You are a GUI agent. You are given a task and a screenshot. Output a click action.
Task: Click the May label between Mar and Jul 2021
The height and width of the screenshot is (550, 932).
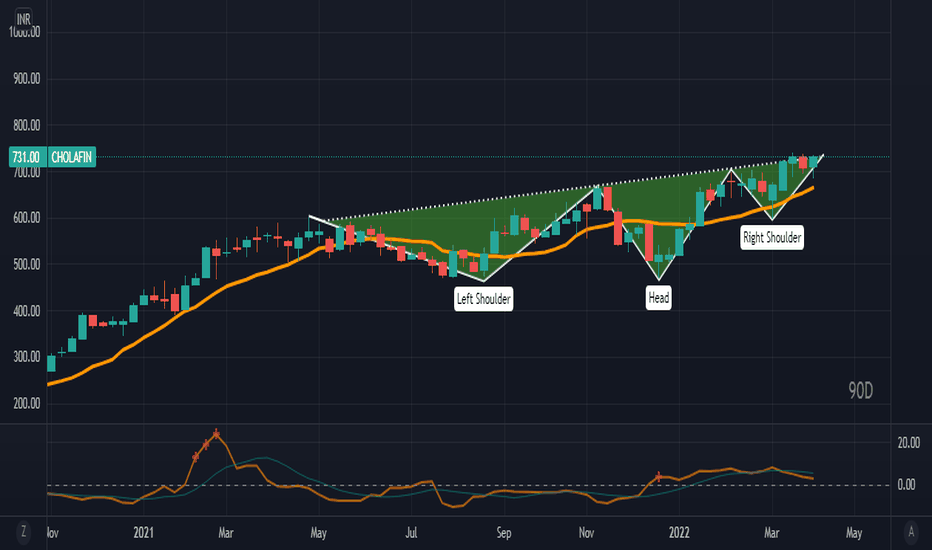(x=319, y=532)
